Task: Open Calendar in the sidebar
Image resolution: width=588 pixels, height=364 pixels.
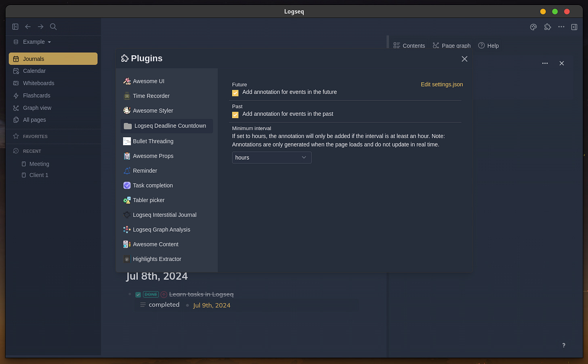Action: [x=53, y=71]
